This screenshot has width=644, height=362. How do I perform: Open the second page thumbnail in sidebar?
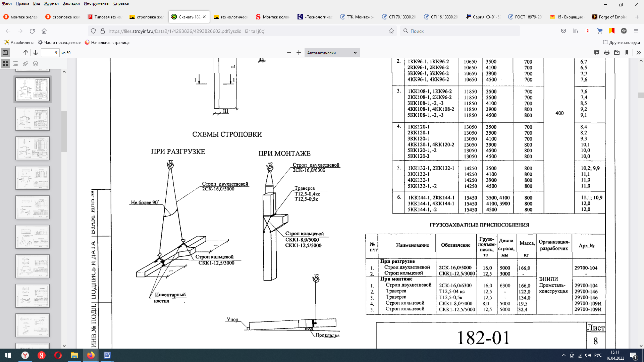(33, 119)
